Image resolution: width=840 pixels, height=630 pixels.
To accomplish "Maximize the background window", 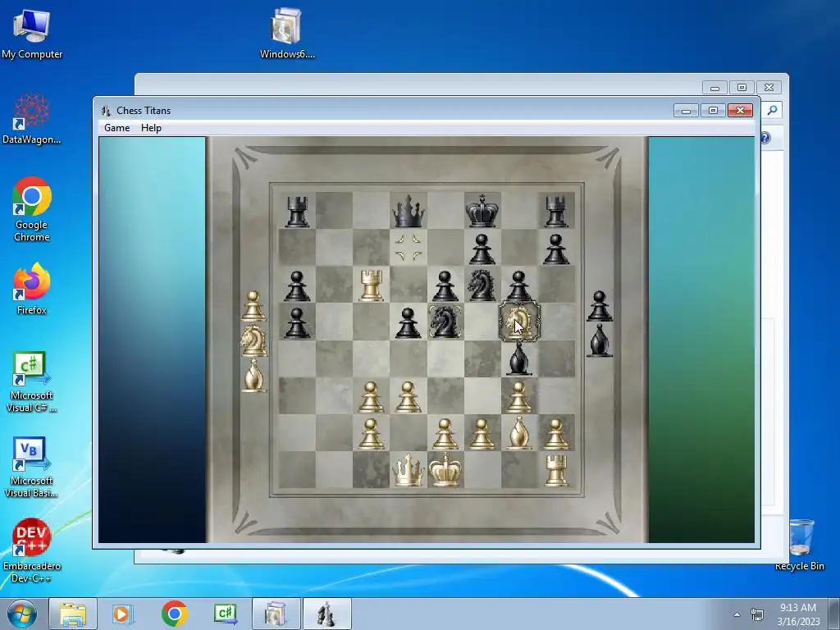I will pos(742,87).
